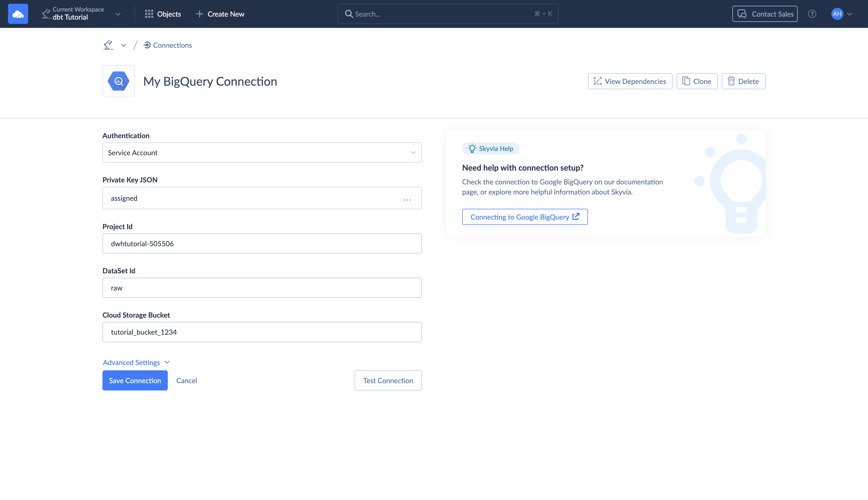Screen dimensions: 868x500
Task: Click Save Connection button
Action: click(x=135, y=380)
